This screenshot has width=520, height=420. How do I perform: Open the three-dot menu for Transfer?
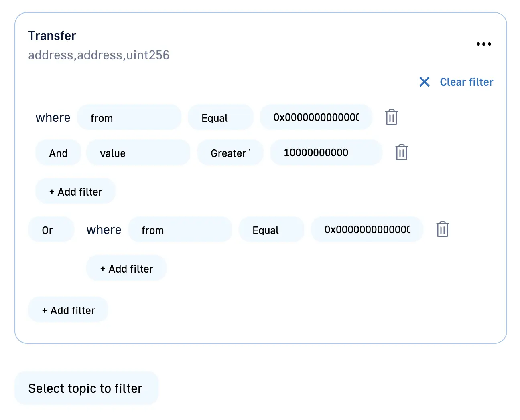tap(483, 44)
